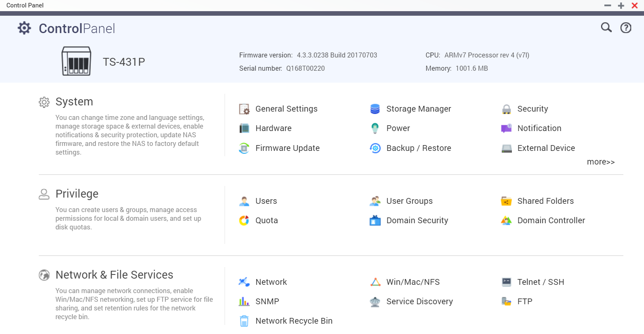Click the TS-431P NAS device image
The image size is (644, 334).
click(x=76, y=61)
